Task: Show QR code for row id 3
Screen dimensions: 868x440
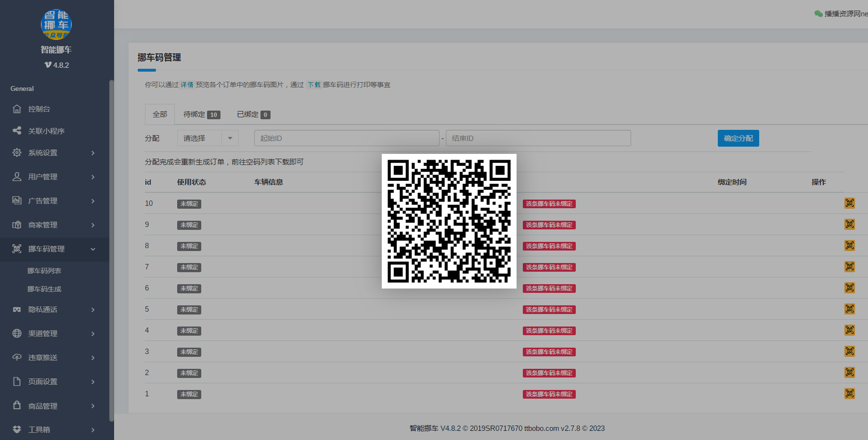Action: [850, 352]
